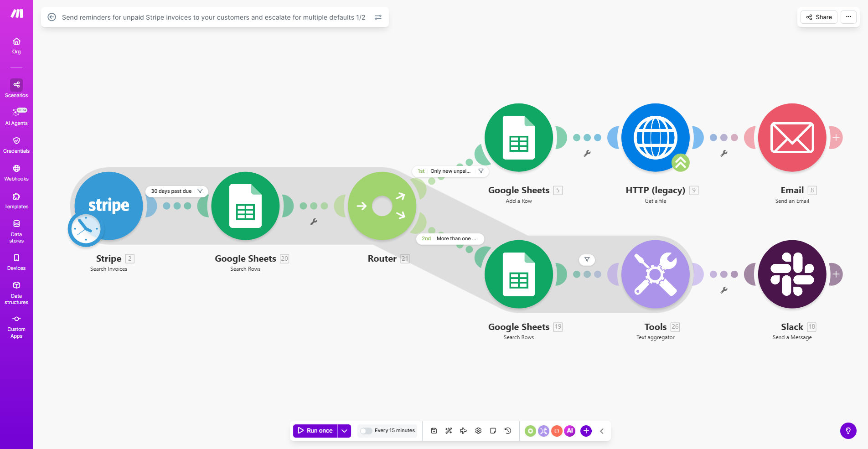Open scenario settings sliders next to title
The image size is (868, 449).
(378, 17)
